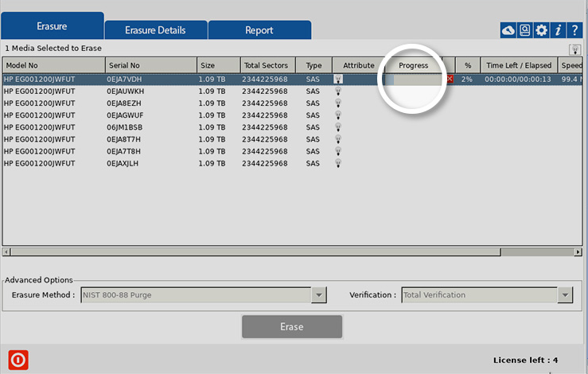588x374 pixels.
Task: Click locate bulb icon for drive 0EJAUWKH
Action: 338,92
